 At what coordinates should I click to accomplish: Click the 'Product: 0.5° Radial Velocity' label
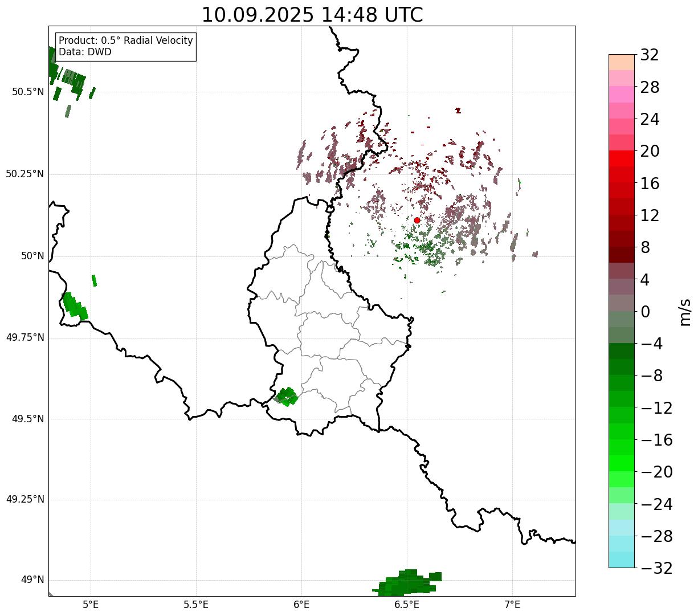[x=126, y=41]
